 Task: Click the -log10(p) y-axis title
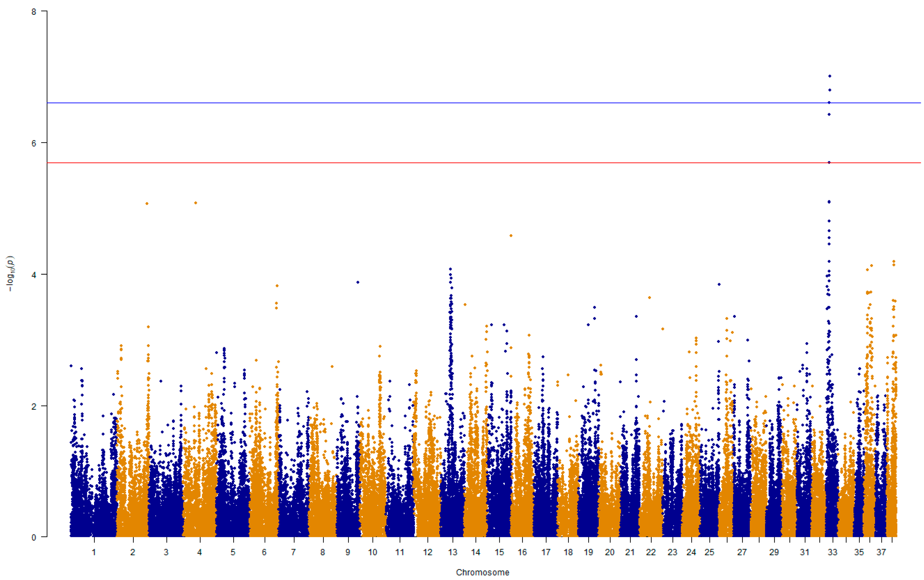click(x=11, y=274)
